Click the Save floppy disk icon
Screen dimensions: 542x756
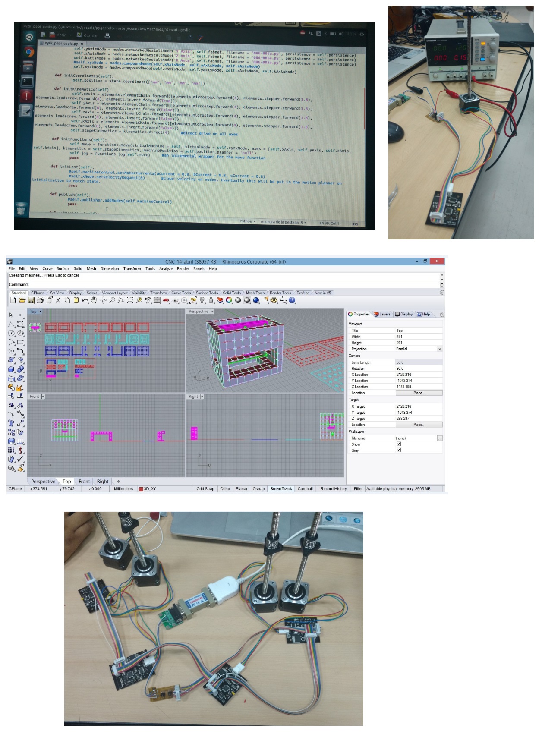click(32, 300)
